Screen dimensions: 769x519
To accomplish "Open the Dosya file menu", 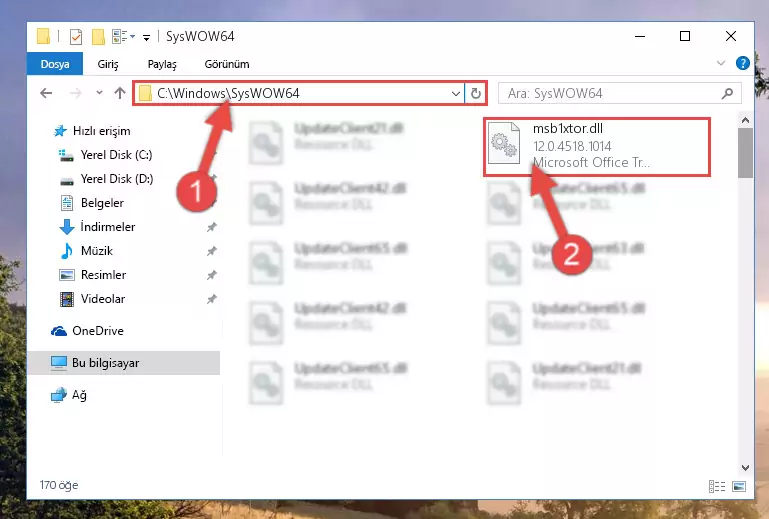I will click(x=55, y=64).
